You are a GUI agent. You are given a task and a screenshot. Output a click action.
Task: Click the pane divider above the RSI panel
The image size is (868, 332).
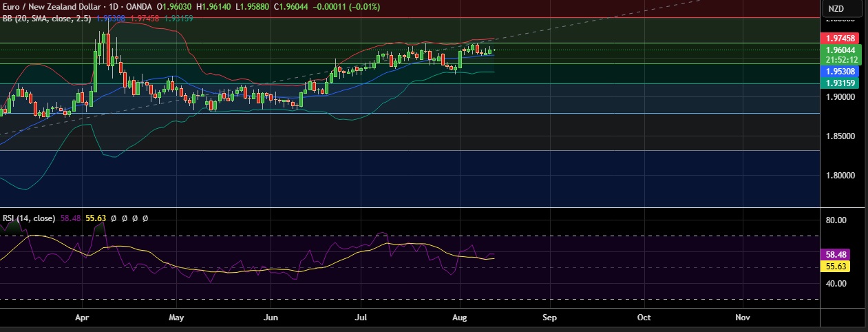point(410,207)
